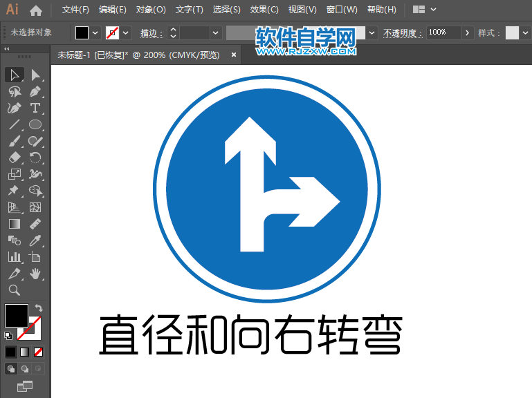Select the Eraser tool

15,158
